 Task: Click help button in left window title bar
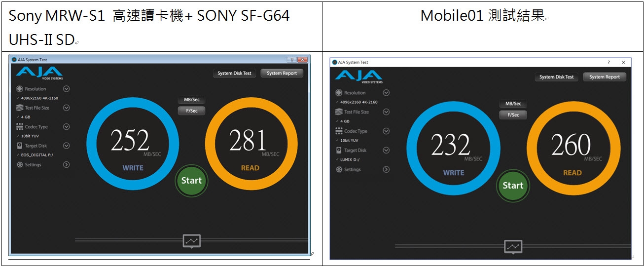291,60
